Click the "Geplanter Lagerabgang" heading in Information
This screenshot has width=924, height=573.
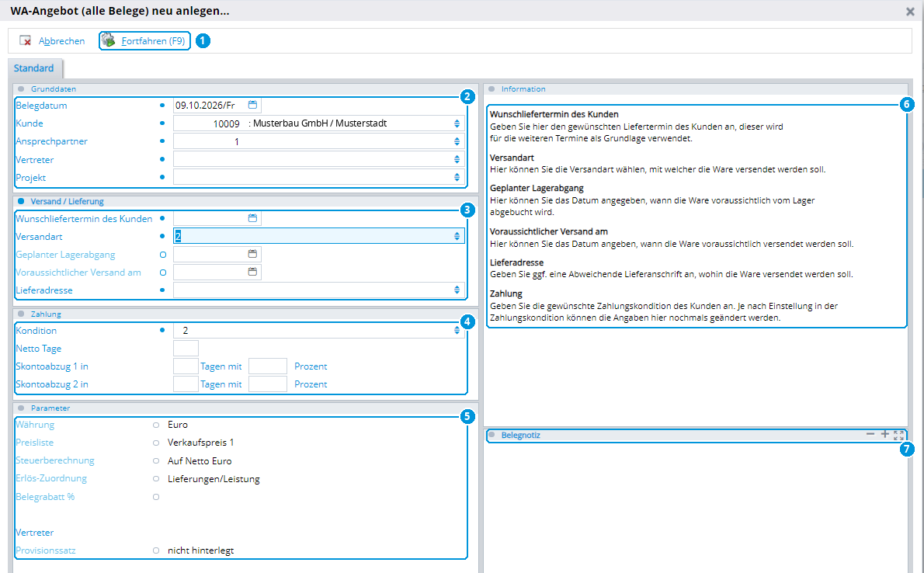[x=537, y=188]
